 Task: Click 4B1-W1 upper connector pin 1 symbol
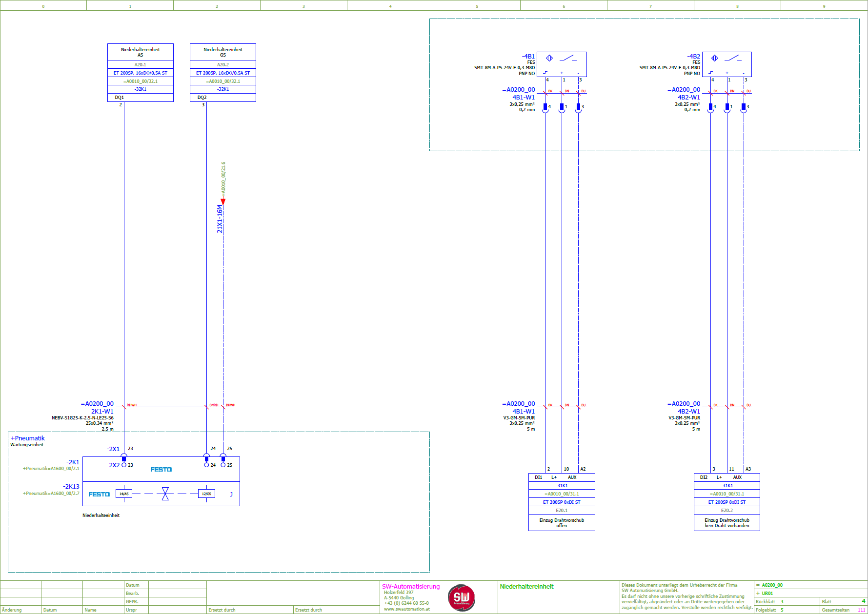562,108
